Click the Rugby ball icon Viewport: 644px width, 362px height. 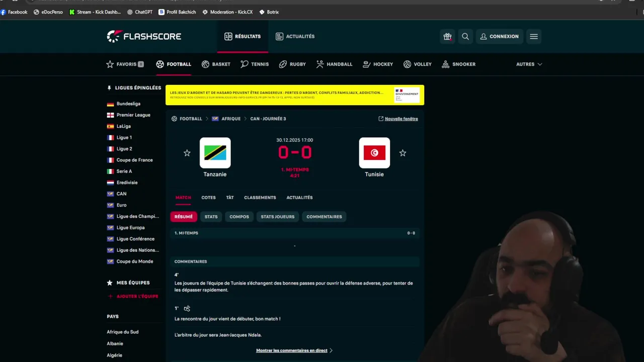283,64
